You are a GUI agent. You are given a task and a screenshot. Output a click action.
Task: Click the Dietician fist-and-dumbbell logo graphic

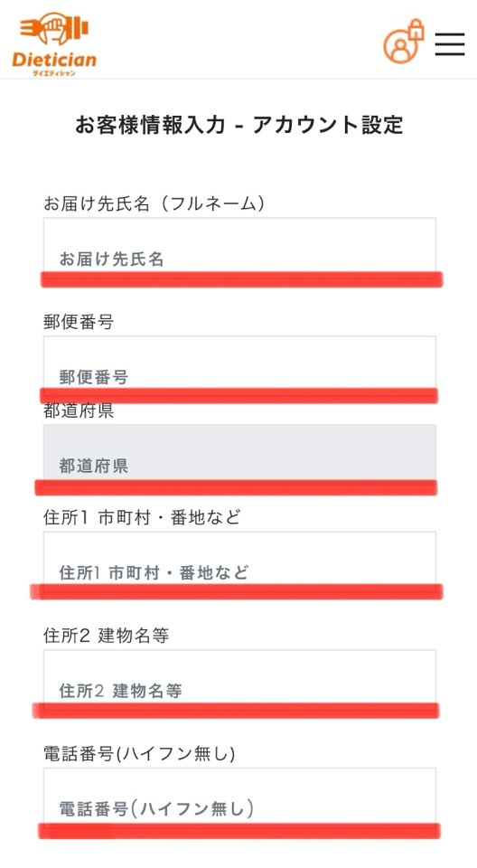54,30
